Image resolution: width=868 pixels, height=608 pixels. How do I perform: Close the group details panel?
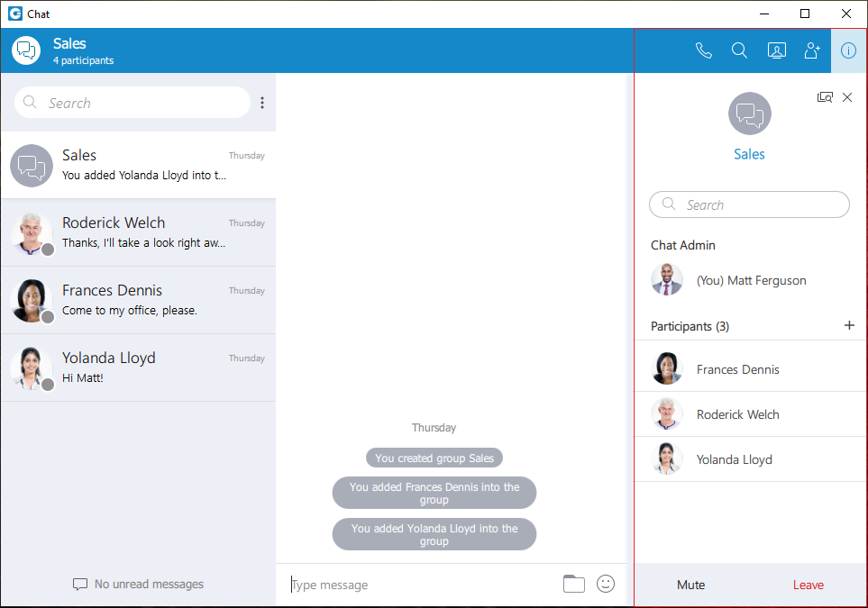(846, 96)
